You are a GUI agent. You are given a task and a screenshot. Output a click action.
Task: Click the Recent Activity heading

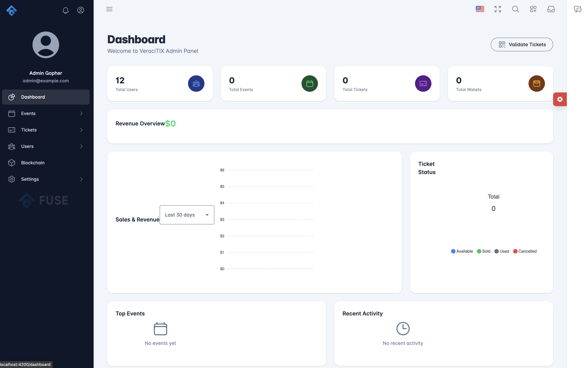(x=363, y=313)
